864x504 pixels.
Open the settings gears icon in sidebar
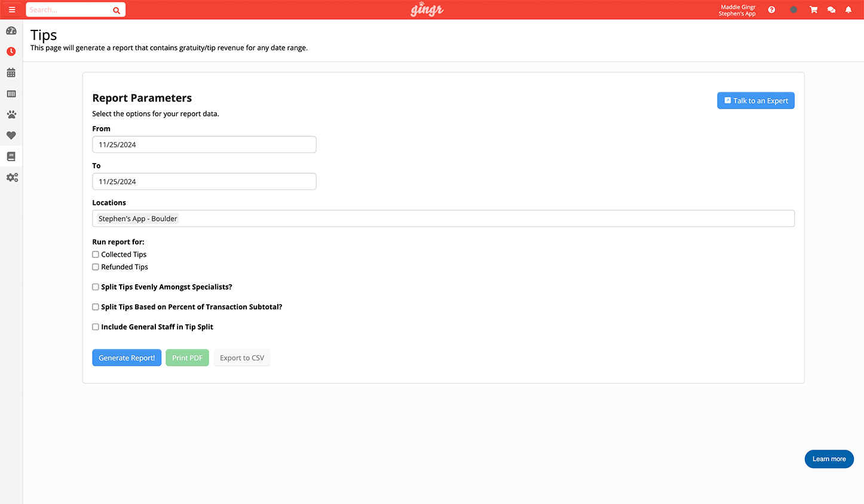click(12, 177)
